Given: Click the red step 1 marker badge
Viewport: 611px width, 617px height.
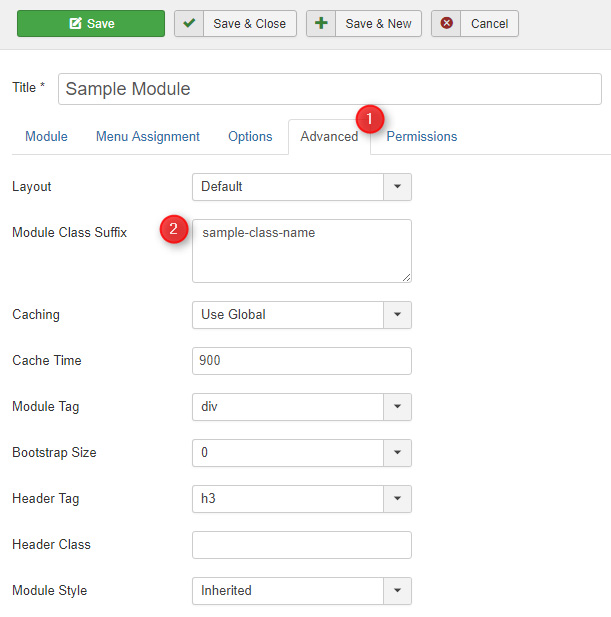Looking at the screenshot, I should [x=370, y=119].
